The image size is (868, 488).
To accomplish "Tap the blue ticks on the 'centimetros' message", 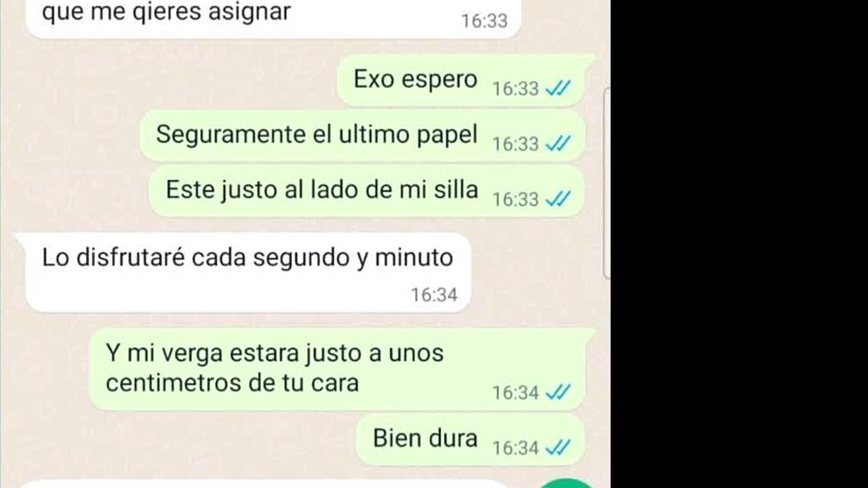I will 557,392.
